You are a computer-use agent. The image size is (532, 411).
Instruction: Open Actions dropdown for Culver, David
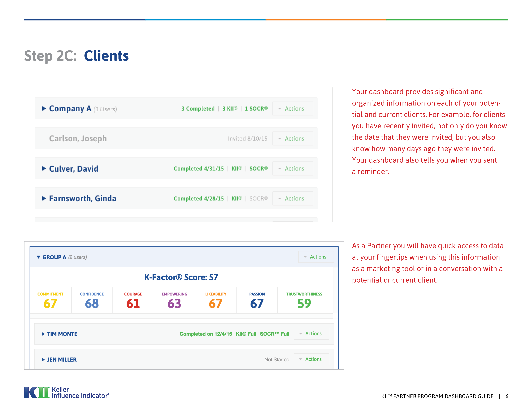(293, 168)
